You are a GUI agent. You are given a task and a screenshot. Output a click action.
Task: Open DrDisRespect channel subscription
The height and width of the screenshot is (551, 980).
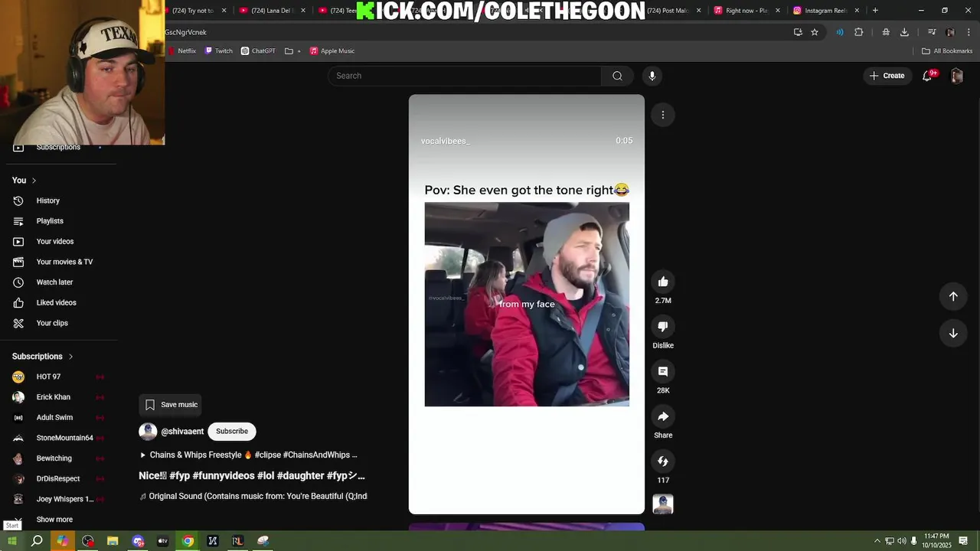coord(57,479)
